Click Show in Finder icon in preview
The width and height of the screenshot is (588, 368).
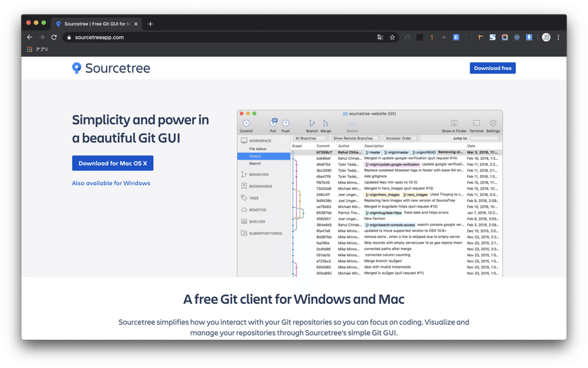[454, 123]
